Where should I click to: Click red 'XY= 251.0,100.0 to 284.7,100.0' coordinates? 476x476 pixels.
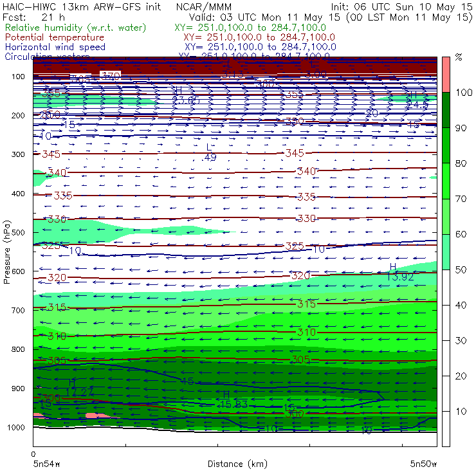tap(259, 37)
